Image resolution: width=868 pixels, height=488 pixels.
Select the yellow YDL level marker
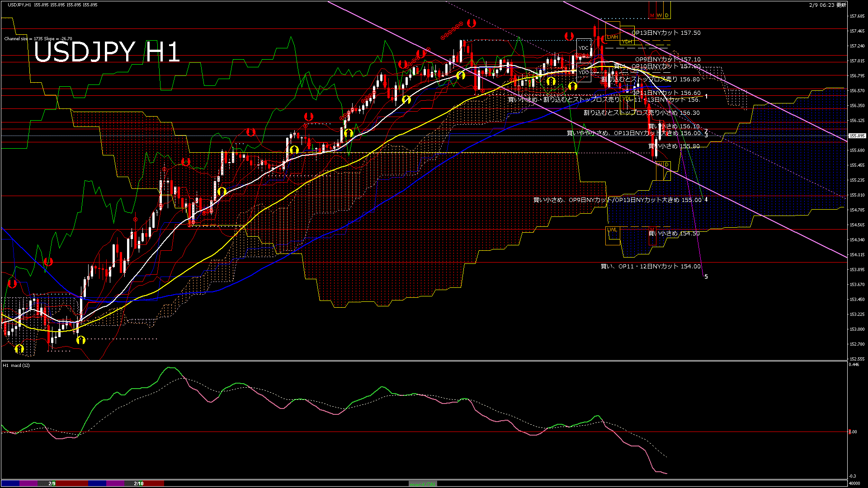tap(626, 99)
